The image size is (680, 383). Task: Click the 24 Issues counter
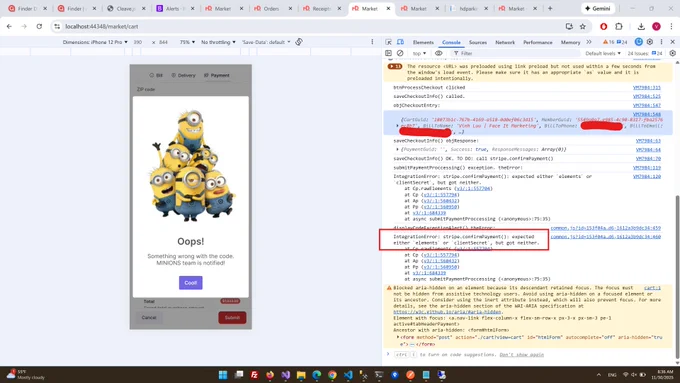click(645, 53)
